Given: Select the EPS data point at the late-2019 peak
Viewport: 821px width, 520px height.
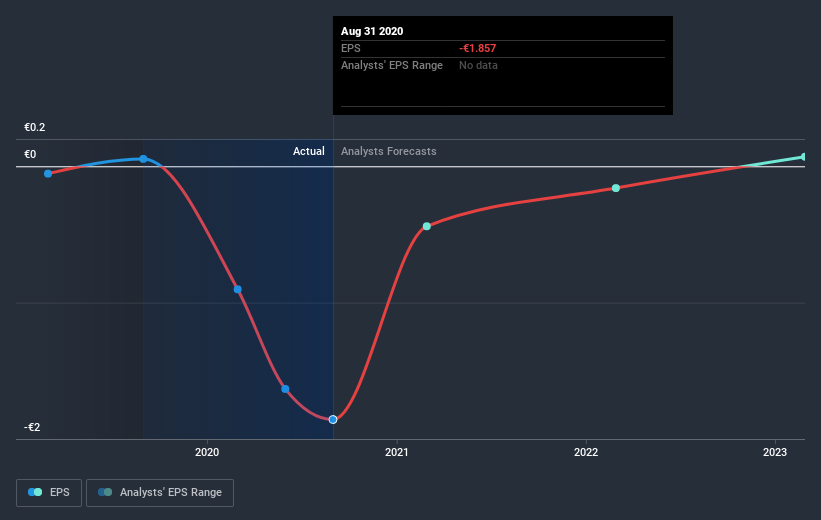Looking at the screenshot, I should [143, 159].
